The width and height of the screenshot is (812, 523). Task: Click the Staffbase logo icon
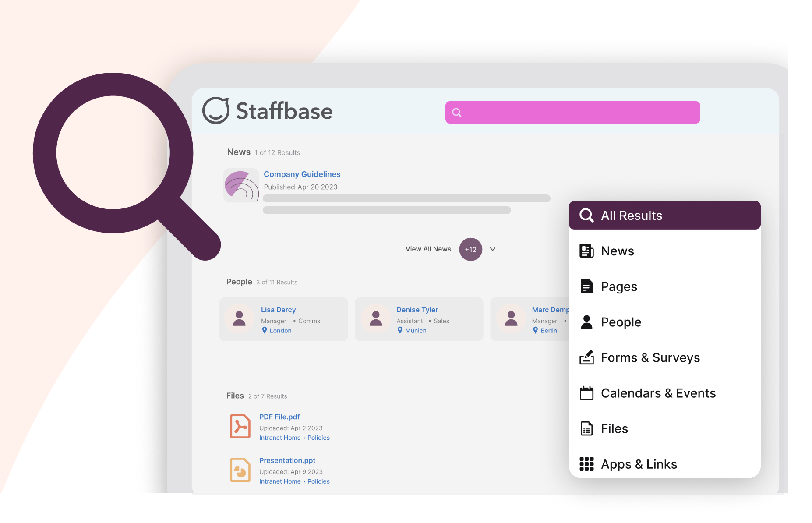coord(216,110)
